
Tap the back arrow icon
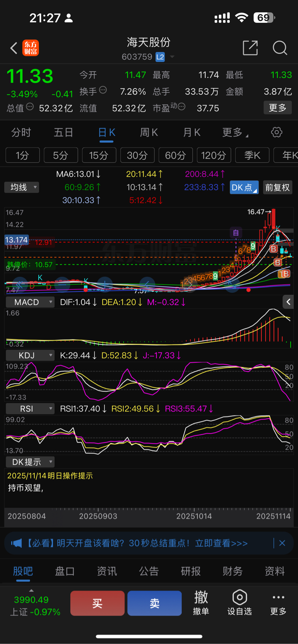(14, 48)
